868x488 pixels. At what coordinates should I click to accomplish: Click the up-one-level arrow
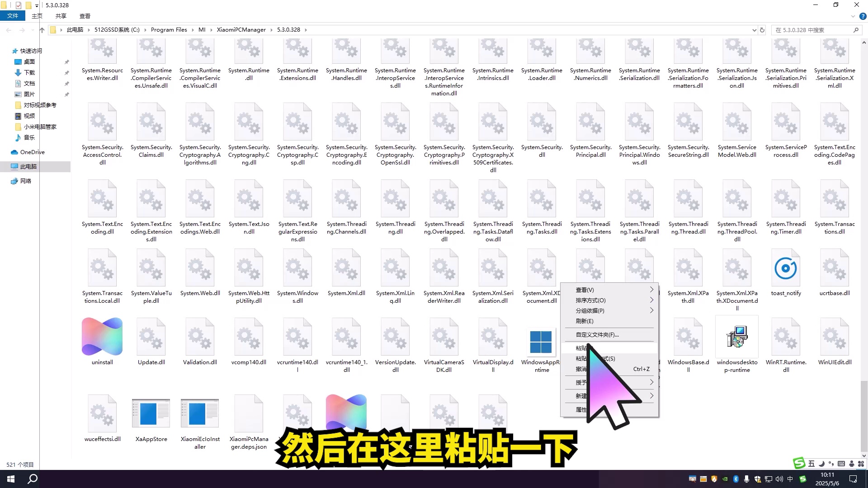[42, 30]
